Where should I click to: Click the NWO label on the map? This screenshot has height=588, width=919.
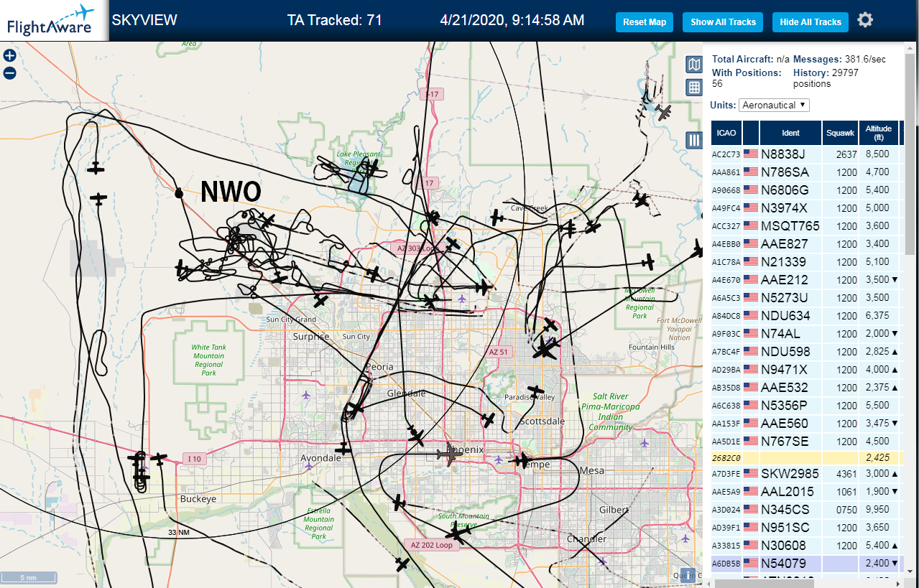click(x=230, y=192)
